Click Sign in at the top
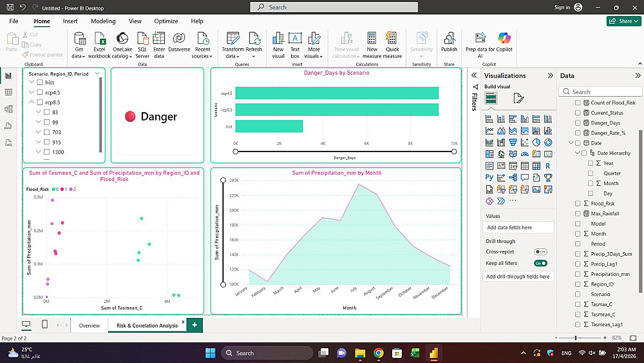Viewport: 644px width, 363px height. [x=562, y=7]
